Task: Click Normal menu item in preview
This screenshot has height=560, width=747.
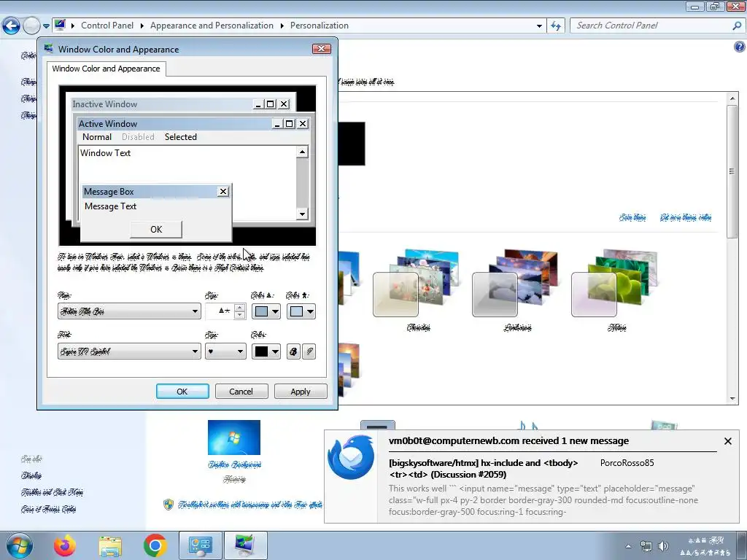Action: (97, 137)
